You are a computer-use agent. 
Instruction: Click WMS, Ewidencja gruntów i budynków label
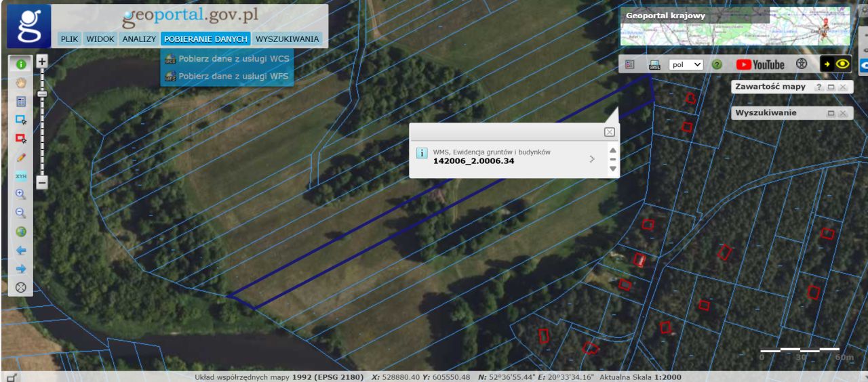pos(492,152)
